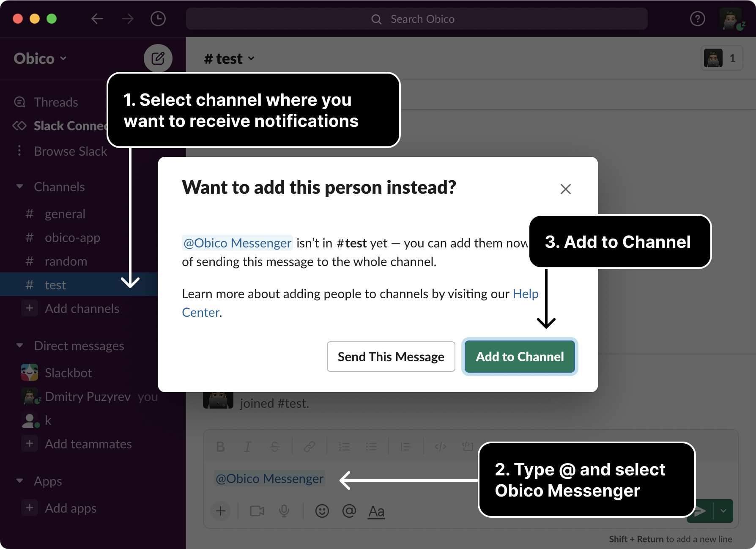The image size is (756, 549).
Task: Click the Search Obico search field
Action: coord(416,19)
